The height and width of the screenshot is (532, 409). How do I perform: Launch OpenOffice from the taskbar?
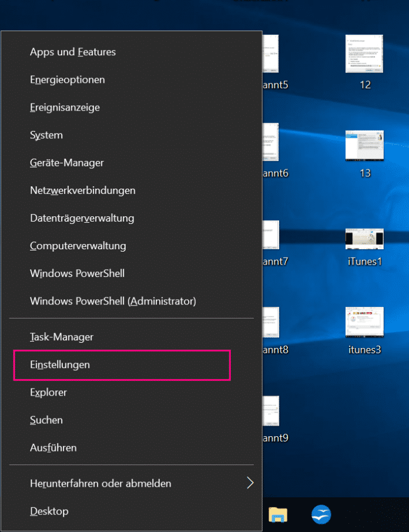(321, 514)
